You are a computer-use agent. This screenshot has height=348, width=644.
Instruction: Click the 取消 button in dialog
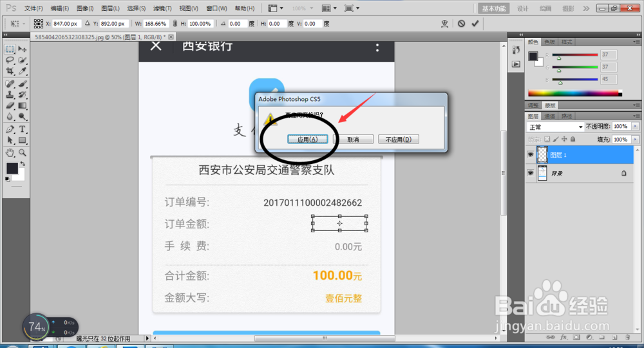point(353,140)
